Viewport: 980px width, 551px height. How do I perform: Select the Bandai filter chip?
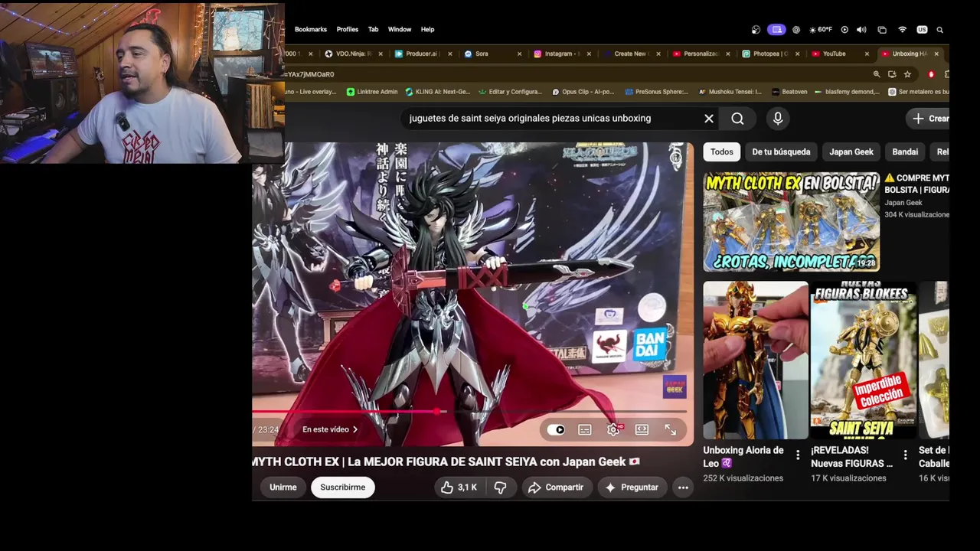coord(905,152)
